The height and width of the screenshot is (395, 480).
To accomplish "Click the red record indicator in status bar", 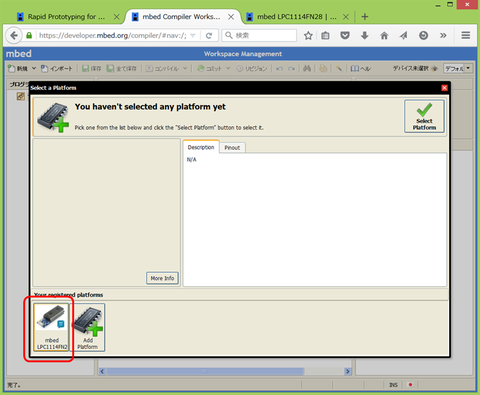I will [410, 385].
